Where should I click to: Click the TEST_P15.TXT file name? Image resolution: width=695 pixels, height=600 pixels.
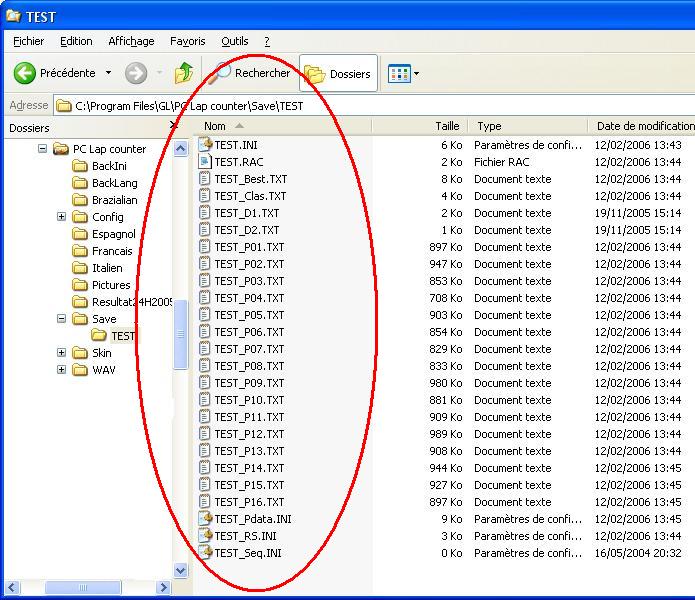point(249,485)
